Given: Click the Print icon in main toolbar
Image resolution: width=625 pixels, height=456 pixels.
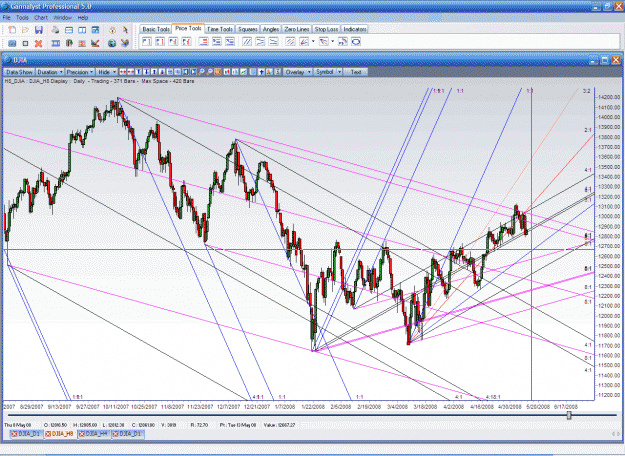Looking at the screenshot, I should pyautogui.click(x=55, y=30).
